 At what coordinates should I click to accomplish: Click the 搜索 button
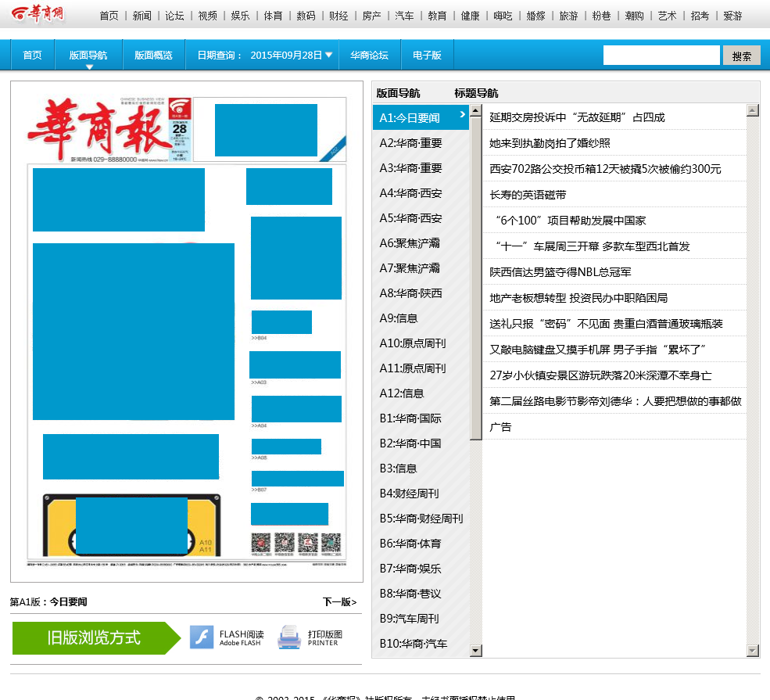pos(742,56)
